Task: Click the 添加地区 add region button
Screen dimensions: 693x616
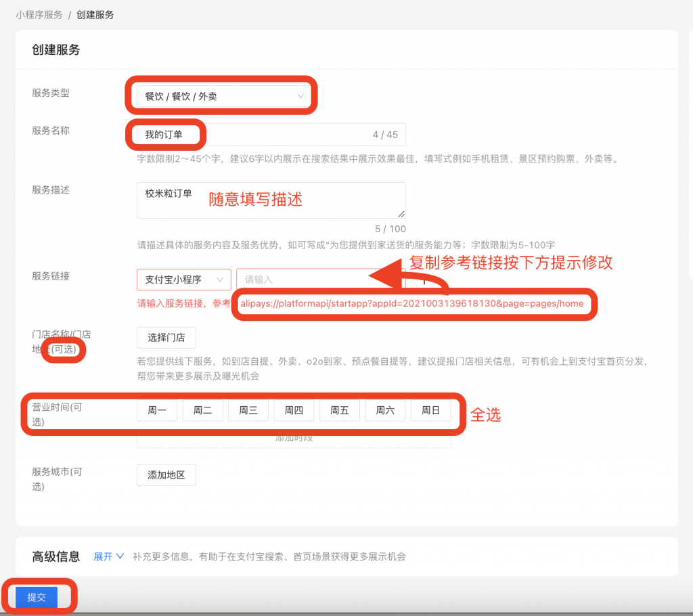Action: 166,475
